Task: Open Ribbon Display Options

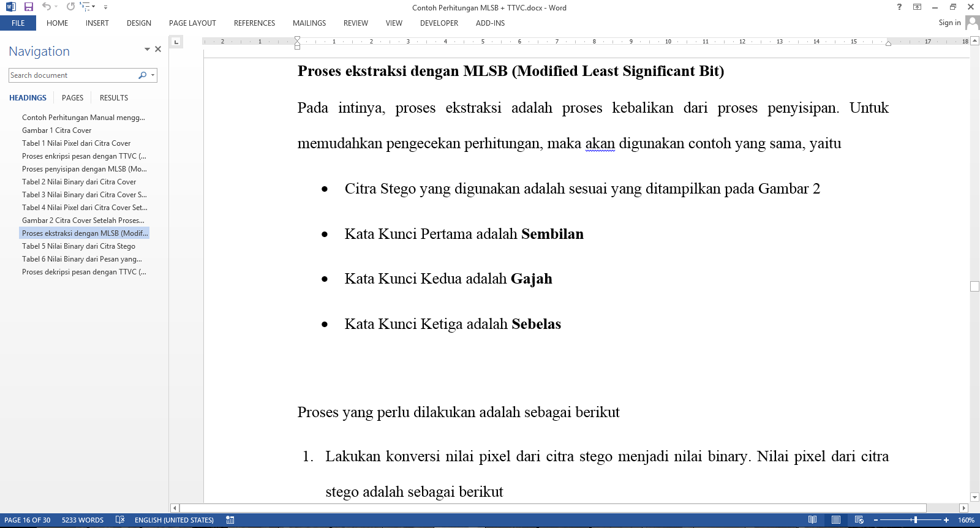Action: pyautogui.click(x=917, y=7)
